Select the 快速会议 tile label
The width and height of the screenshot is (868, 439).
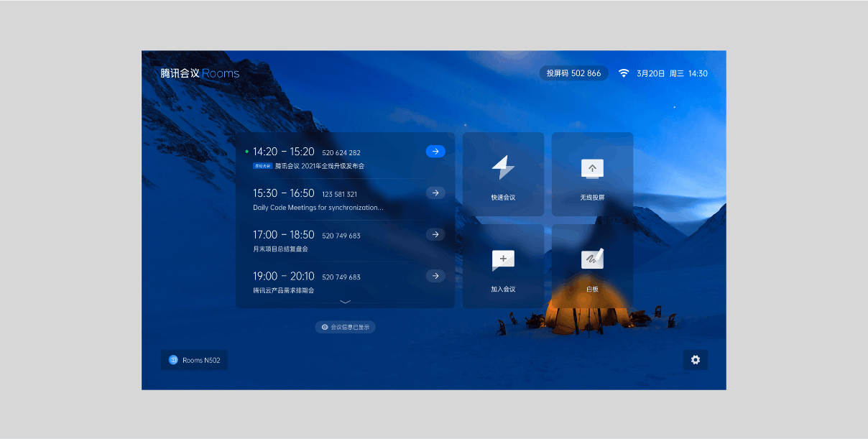[x=503, y=198]
